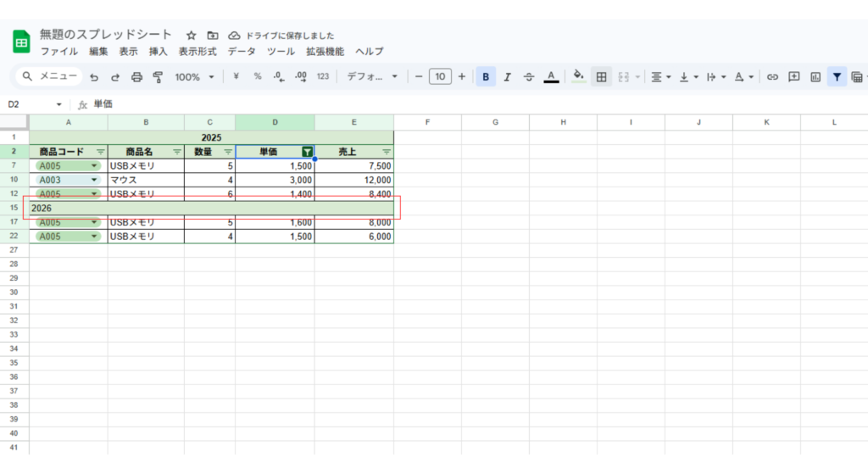Open the font family dropdown

372,77
